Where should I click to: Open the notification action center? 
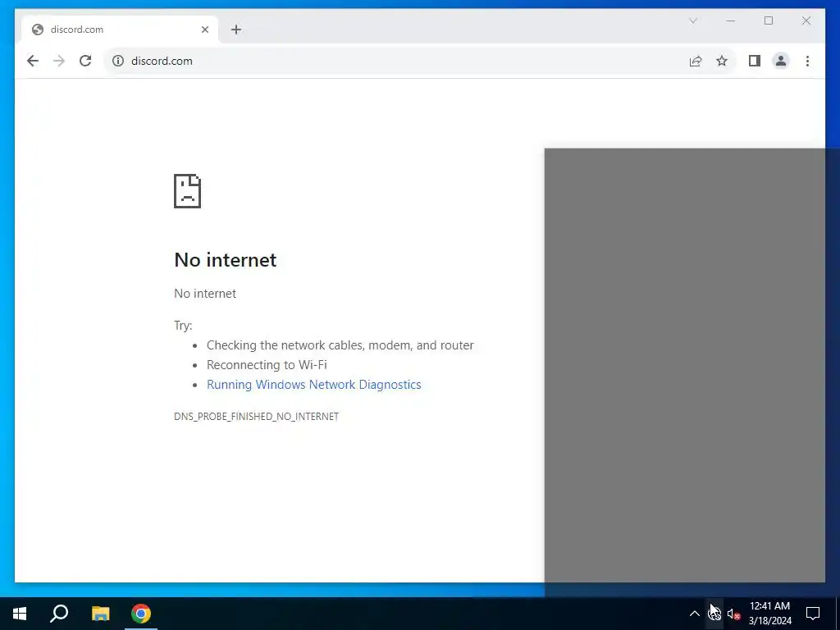point(813,614)
